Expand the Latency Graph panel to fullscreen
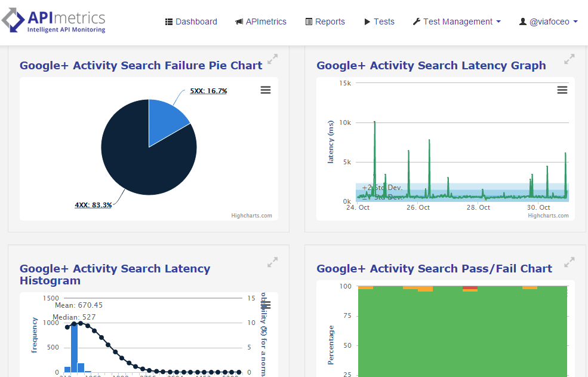588x377 pixels. pos(569,59)
